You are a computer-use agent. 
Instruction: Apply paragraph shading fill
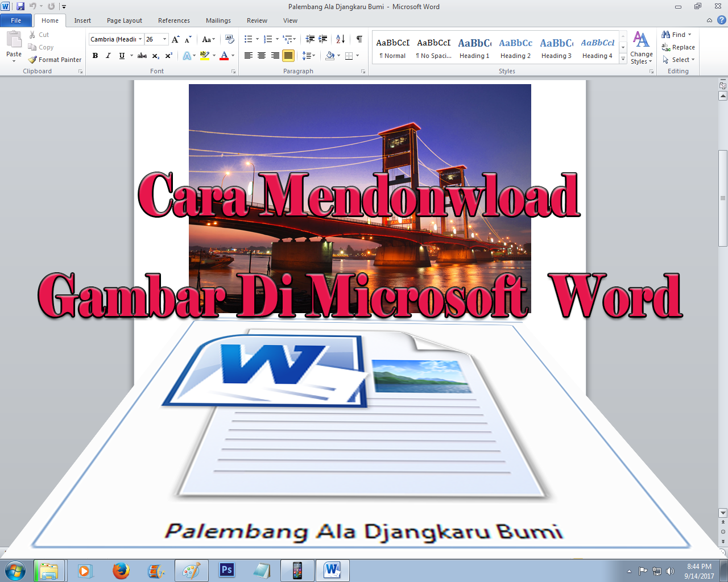click(330, 56)
